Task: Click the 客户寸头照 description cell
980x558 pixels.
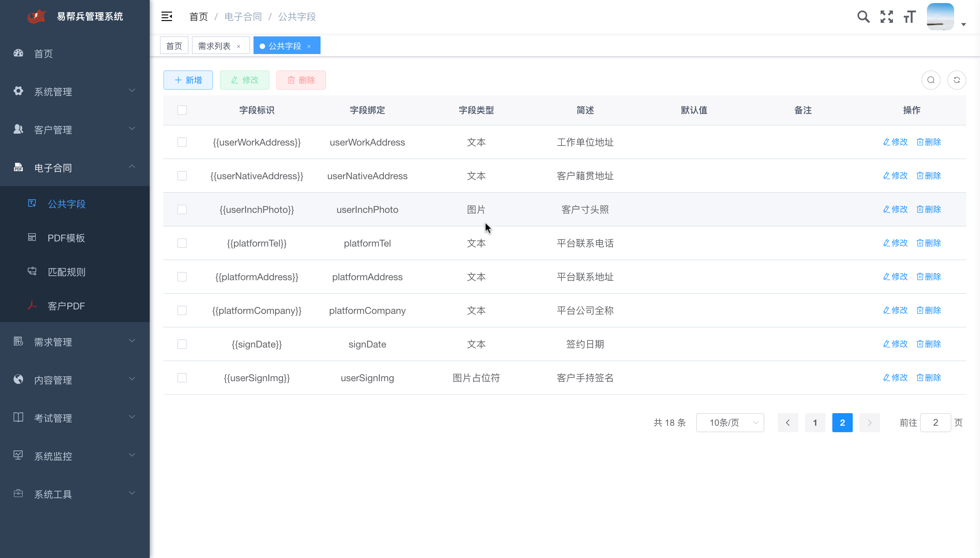Action: click(585, 210)
